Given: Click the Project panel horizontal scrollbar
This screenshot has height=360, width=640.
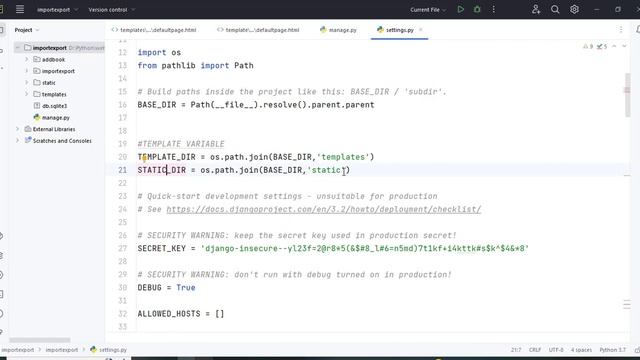Looking at the screenshot, I should (40, 340).
